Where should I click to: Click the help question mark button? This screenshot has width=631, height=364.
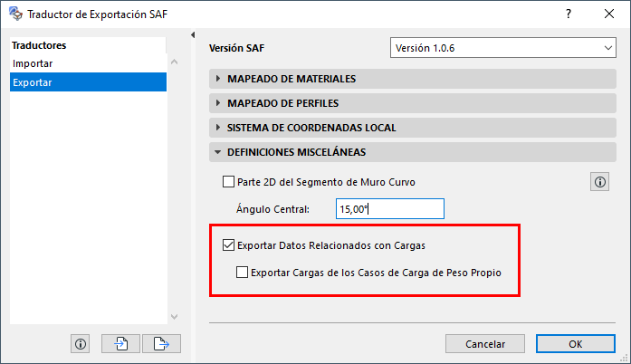pyautogui.click(x=568, y=14)
